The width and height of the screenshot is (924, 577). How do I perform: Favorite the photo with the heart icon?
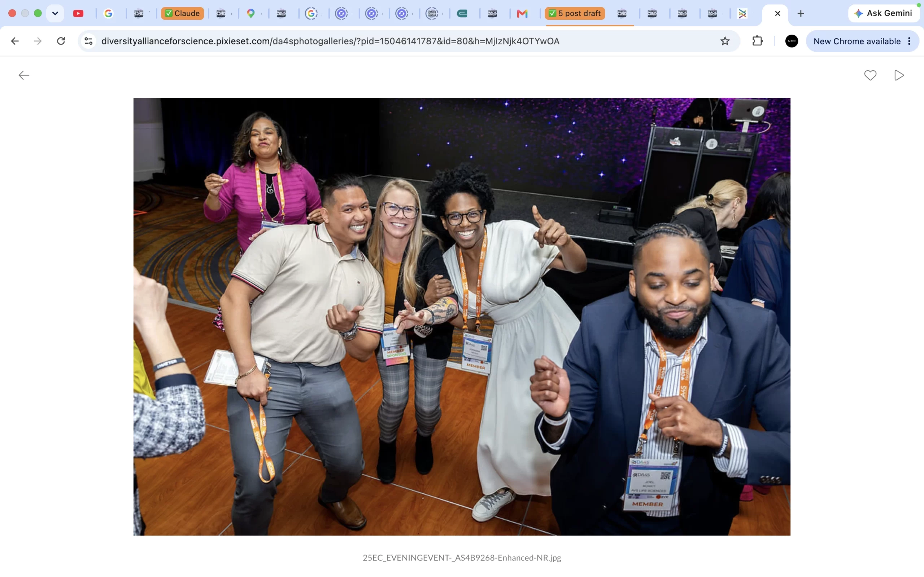(x=870, y=75)
